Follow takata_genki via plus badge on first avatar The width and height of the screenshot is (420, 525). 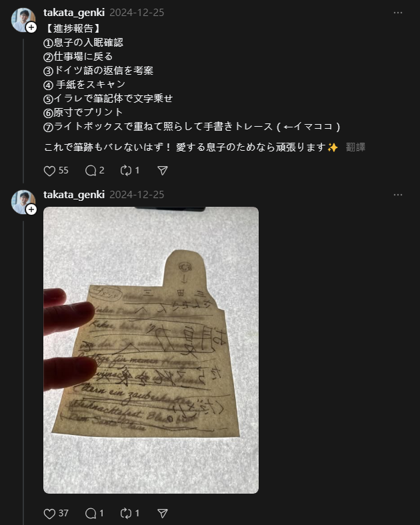point(31,27)
